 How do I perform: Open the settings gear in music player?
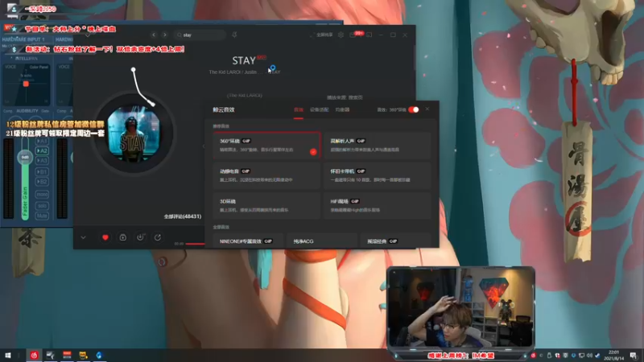coord(341,35)
